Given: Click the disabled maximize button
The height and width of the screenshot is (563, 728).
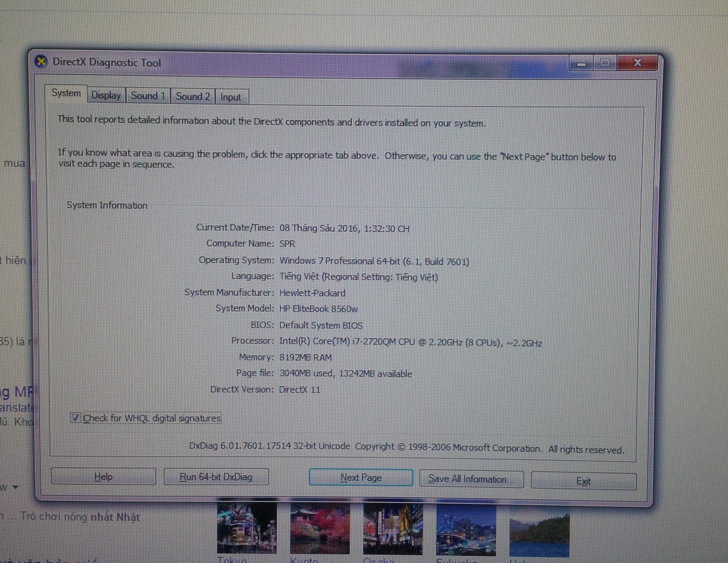Looking at the screenshot, I should click(x=605, y=63).
